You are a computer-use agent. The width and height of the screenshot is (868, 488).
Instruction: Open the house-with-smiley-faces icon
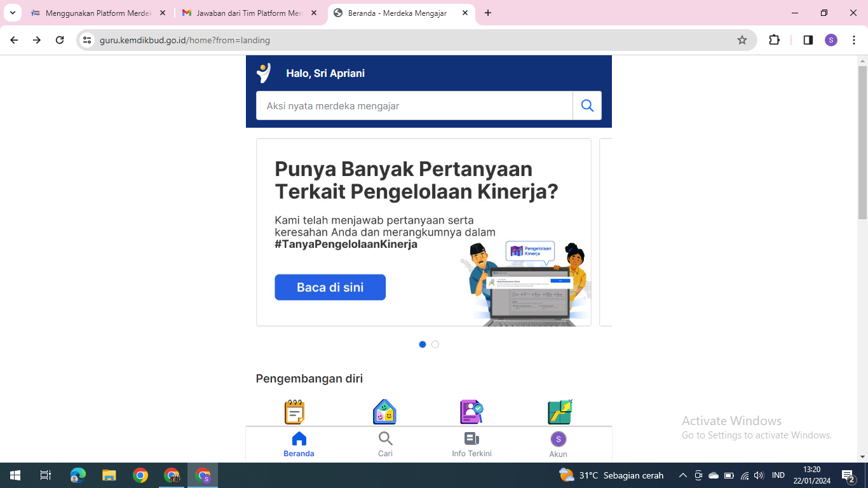(384, 412)
